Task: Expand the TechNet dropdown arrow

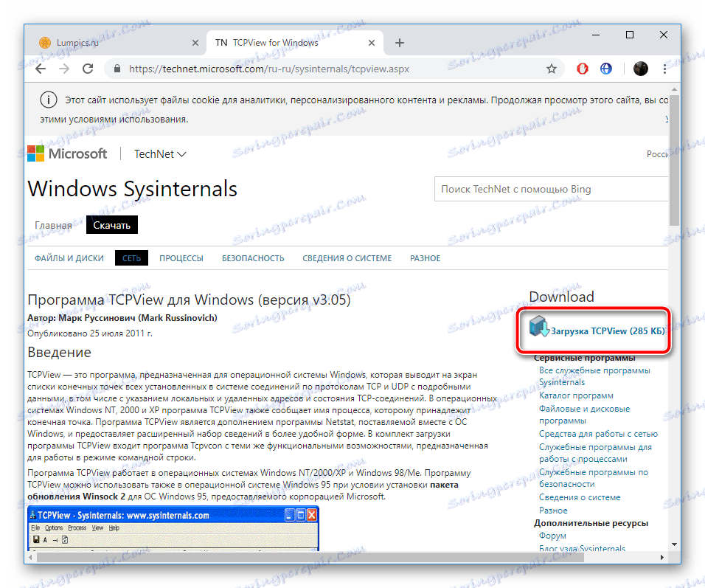Action: (181, 154)
